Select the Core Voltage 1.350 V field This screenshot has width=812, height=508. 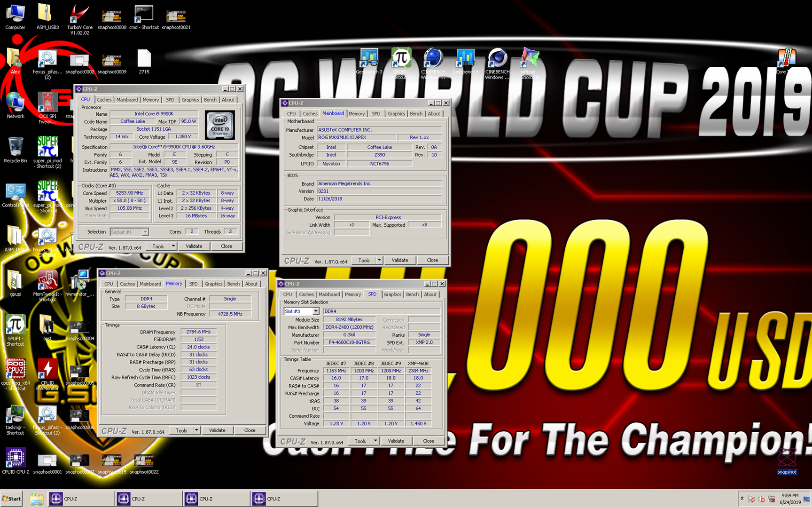pos(183,137)
